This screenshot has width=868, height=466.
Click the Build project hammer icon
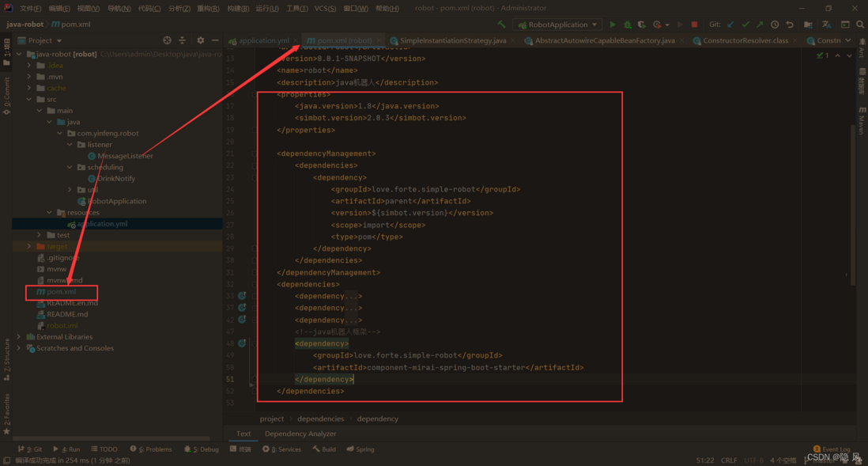click(501, 25)
